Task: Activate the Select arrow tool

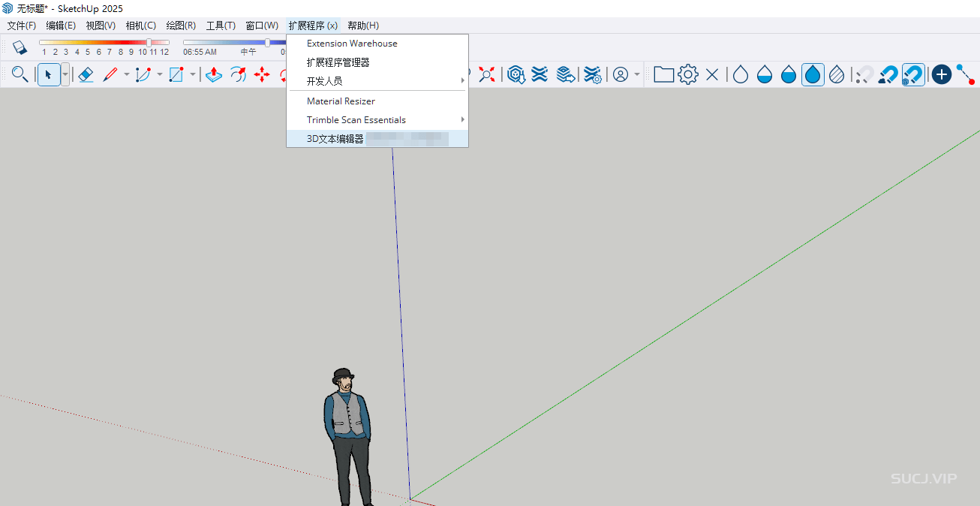Action: click(49, 74)
